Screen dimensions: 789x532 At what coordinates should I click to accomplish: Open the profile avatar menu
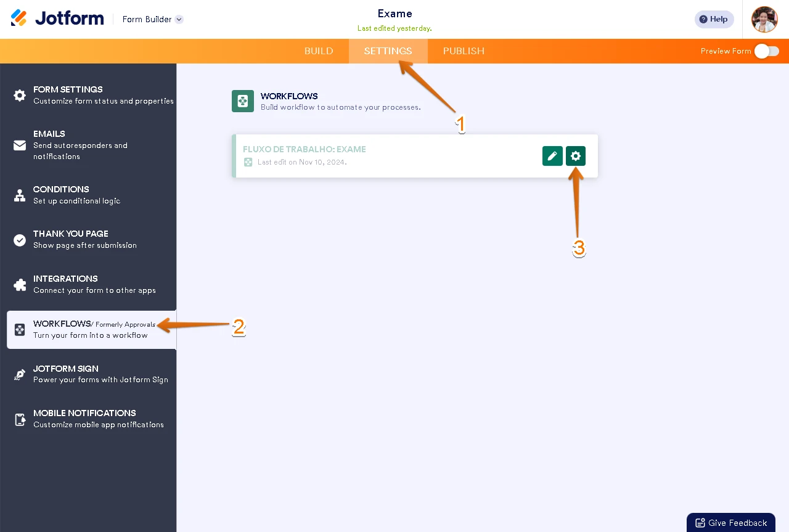tap(764, 19)
